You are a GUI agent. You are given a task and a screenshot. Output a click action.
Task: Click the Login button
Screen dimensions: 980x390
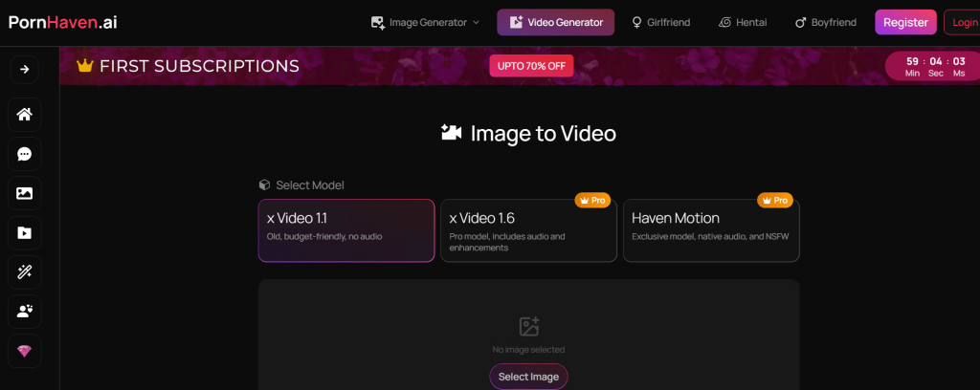click(x=962, y=22)
